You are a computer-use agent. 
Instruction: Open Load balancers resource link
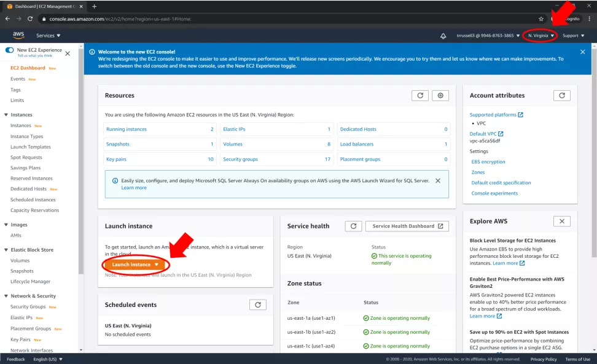[357, 144]
